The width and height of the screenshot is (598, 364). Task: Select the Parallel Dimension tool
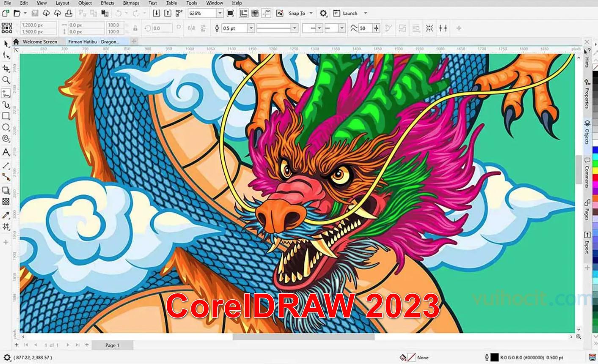(x=6, y=165)
